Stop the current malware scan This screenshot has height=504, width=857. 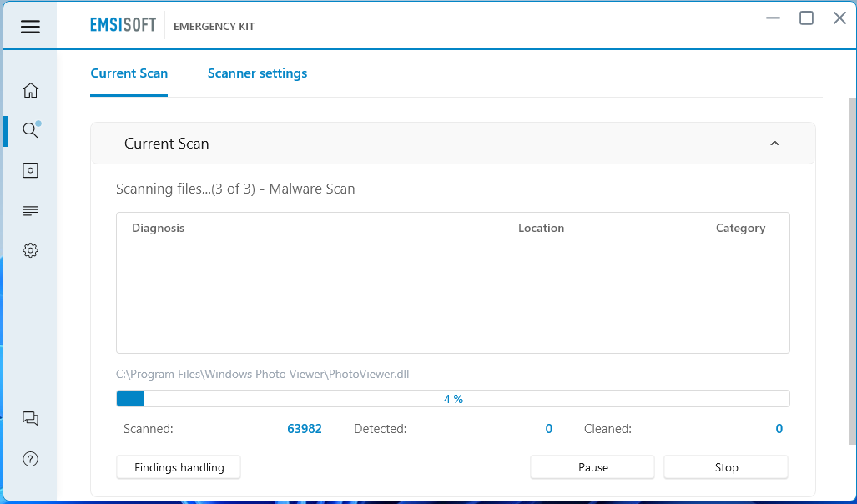pos(726,467)
